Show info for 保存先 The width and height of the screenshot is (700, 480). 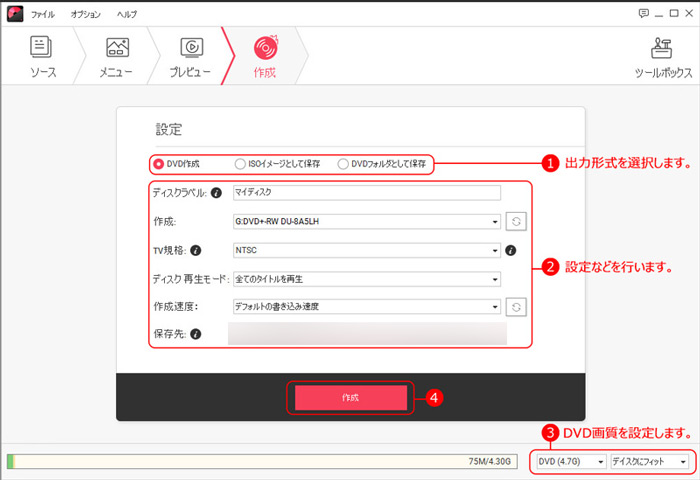coord(196,334)
